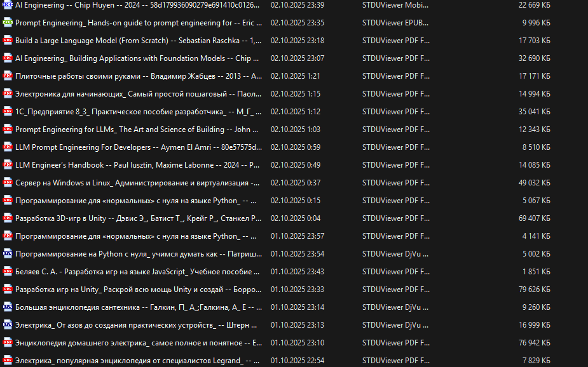Image resolution: width=588 pixels, height=367 pixels.
Task: Select file LLM Engineer's Handbook -- Paul Iusztin
Action: pyautogui.click(x=137, y=165)
